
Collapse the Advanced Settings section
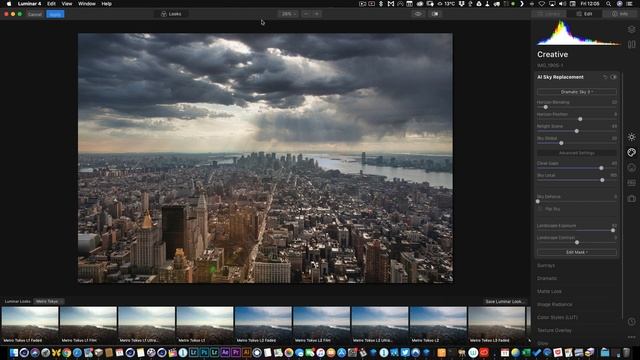tap(577, 153)
